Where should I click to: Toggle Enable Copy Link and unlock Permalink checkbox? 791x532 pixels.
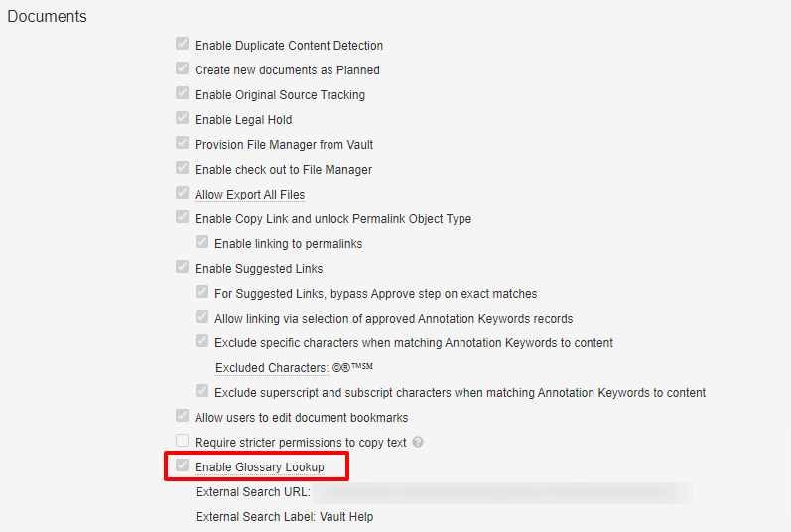coord(182,218)
